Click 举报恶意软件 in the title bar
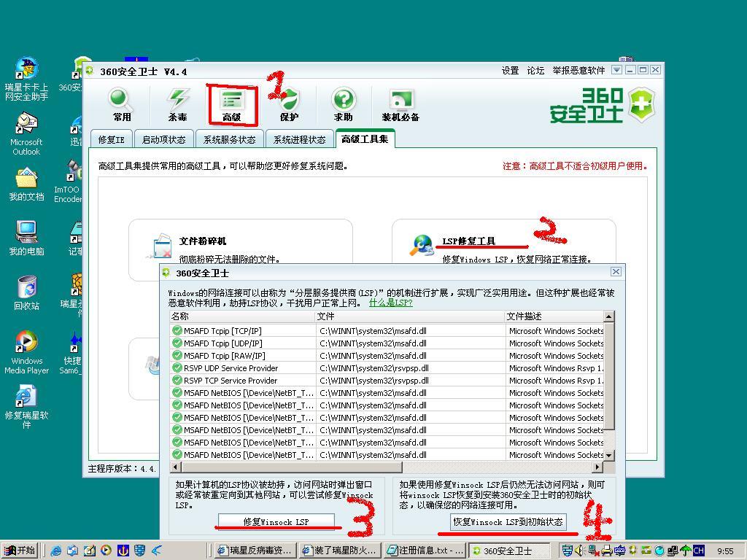Image resolution: width=747 pixels, height=560 pixels. click(578, 71)
